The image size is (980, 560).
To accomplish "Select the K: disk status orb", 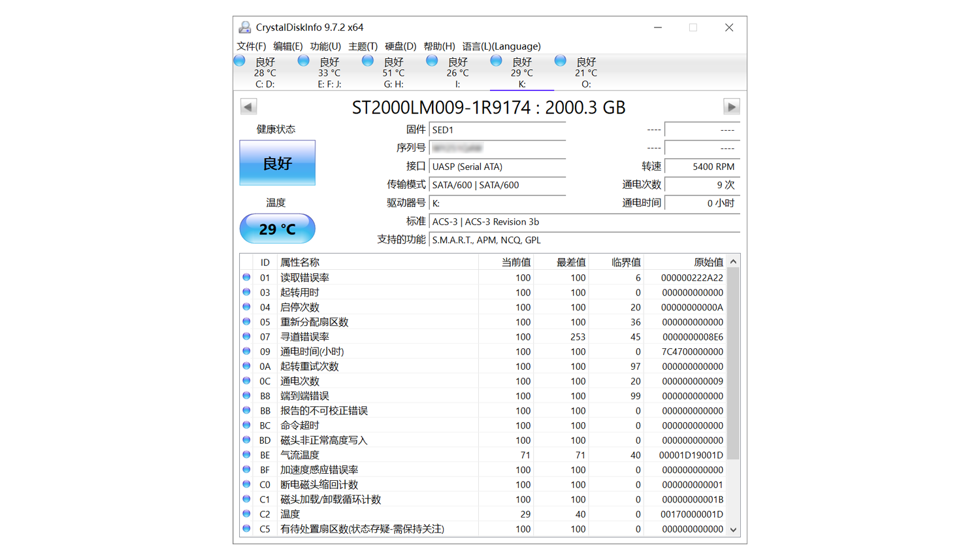I will click(x=496, y=61).
